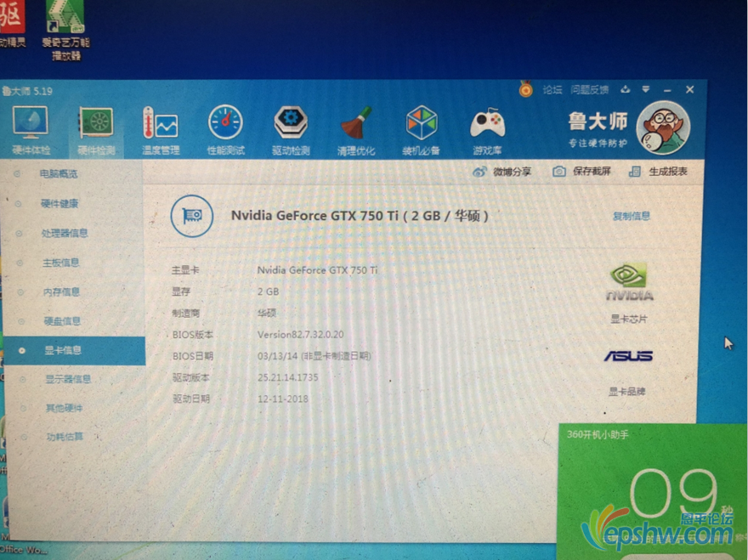Click 生成报表 to generate report
This screenshot has width=748, height=560.
(658, 172)
